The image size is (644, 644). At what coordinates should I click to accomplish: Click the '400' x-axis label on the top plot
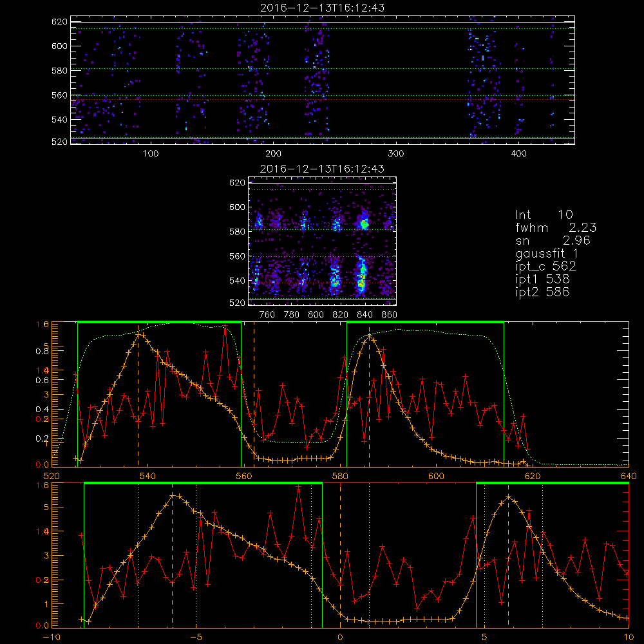[x=518, y=154]
